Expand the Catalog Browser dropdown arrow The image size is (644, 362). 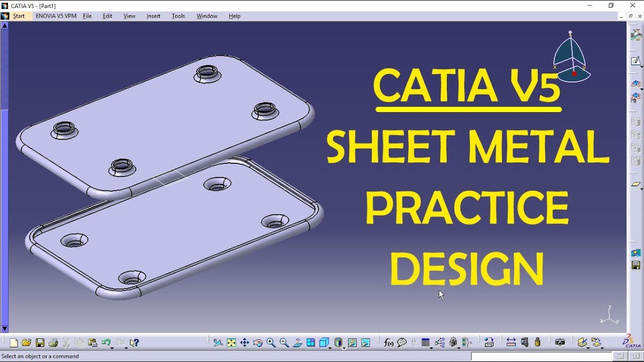click(x=602, y=347)
